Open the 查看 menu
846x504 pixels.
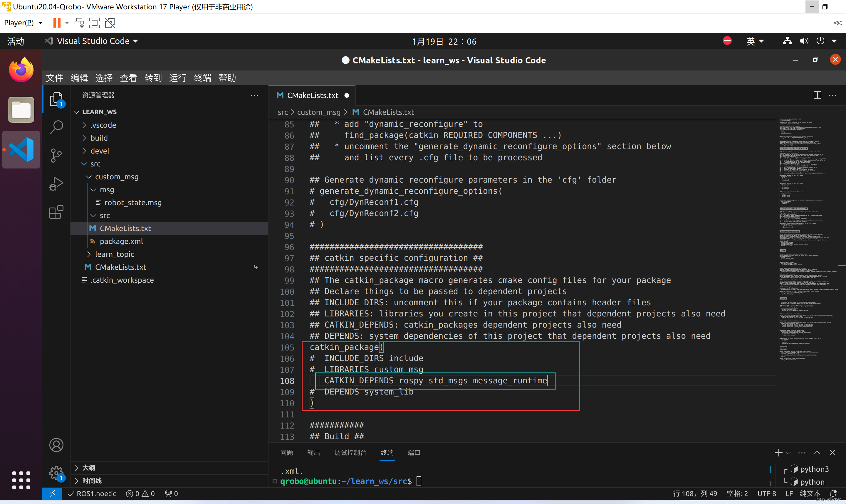pyautogui.click(x=128, y=78)
